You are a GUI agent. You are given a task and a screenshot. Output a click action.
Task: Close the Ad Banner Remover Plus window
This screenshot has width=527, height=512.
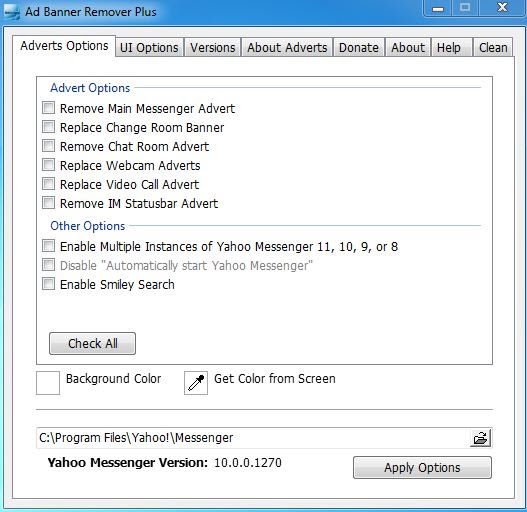[502, 7]
